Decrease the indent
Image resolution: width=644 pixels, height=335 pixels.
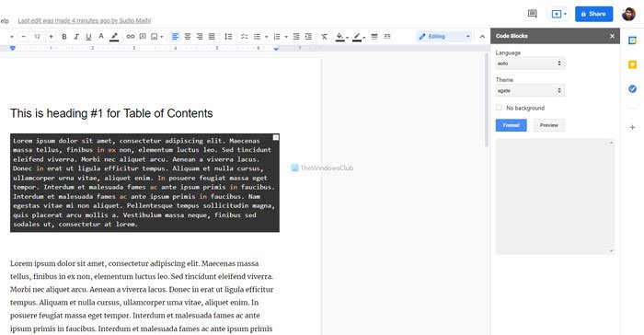click(x=296, y=37)
